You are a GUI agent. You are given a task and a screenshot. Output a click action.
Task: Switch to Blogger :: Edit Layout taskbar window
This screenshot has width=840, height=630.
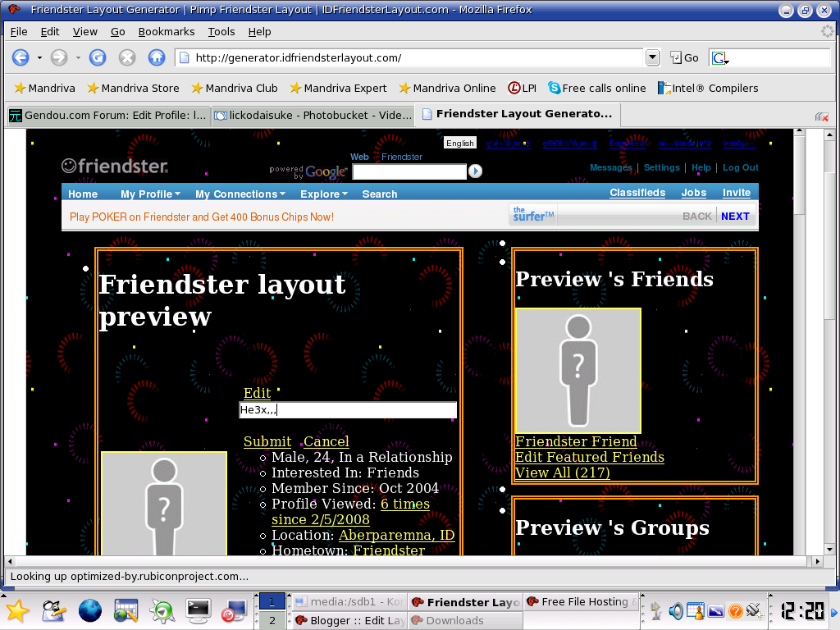[x=349, y=620]
